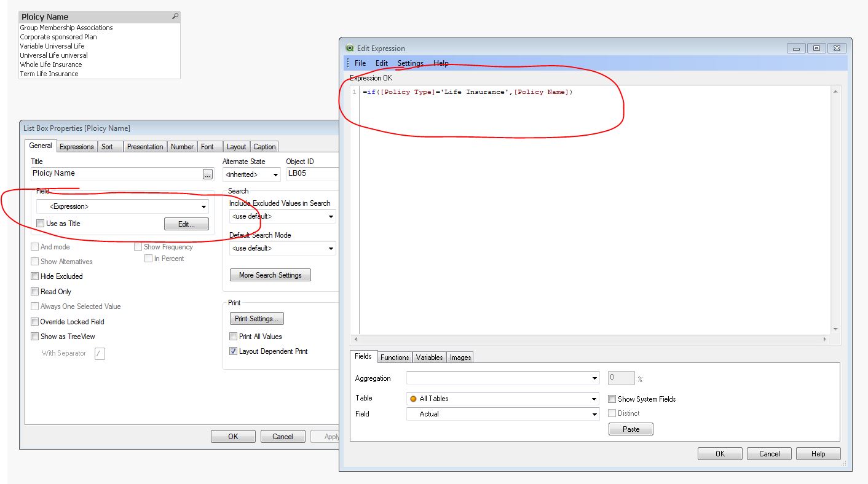Select Term Life Insurance entry
Viewport: 868px width, 484px height.
pyautogui.click(x=100, y=74)
